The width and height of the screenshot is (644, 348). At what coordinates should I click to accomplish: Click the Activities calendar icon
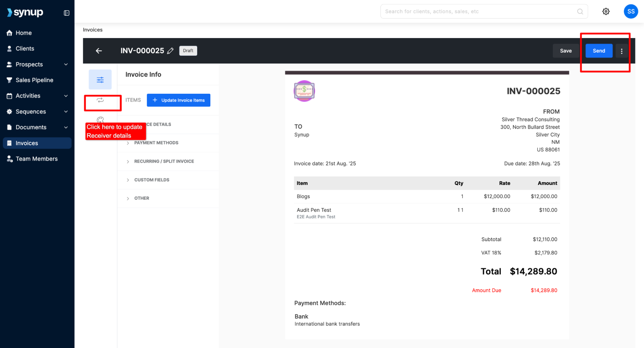(x=9, y=96)
